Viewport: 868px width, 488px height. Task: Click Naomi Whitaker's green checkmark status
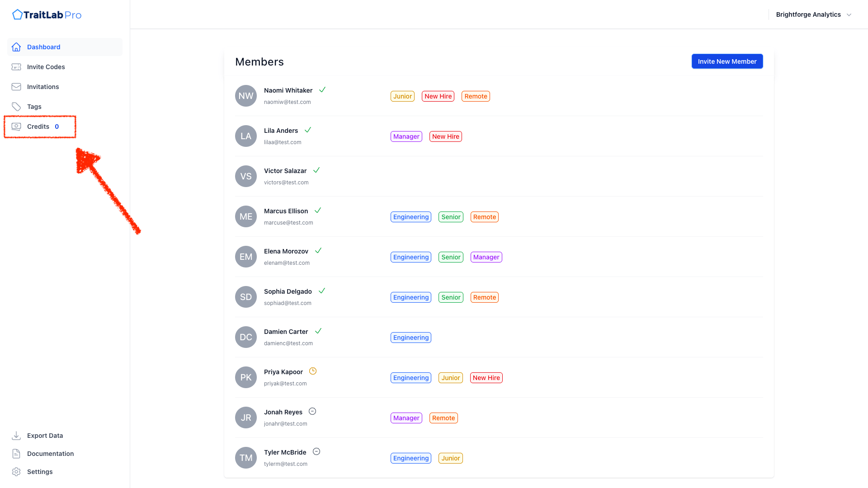point(322,89)
